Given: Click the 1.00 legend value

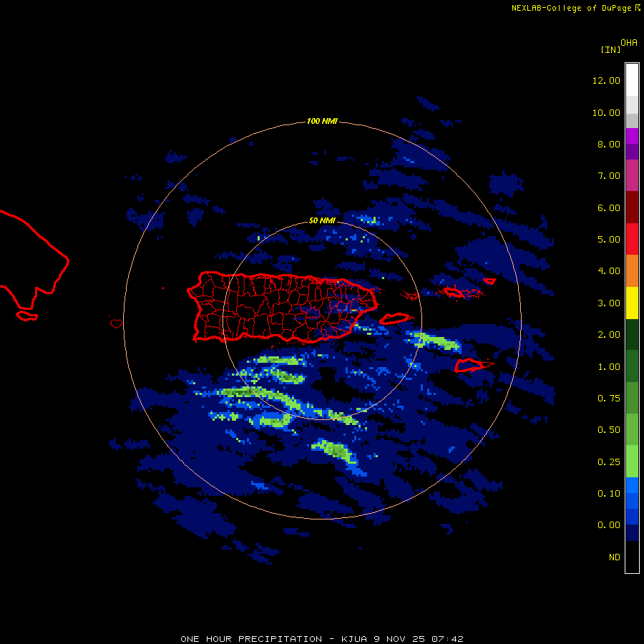Looking at the screenshot, I should tap(609, 367).
